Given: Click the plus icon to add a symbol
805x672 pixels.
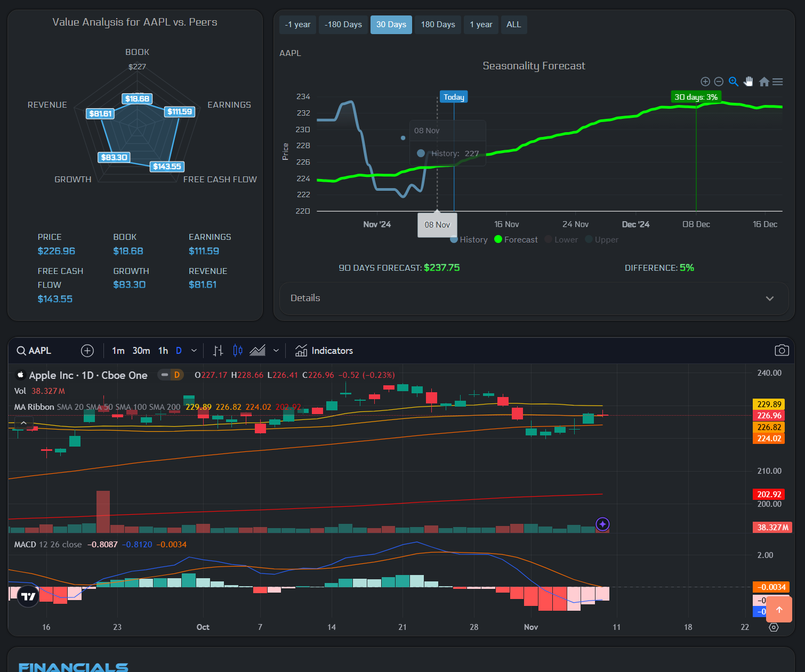Looking at the screenshot, I should point(87,350).
